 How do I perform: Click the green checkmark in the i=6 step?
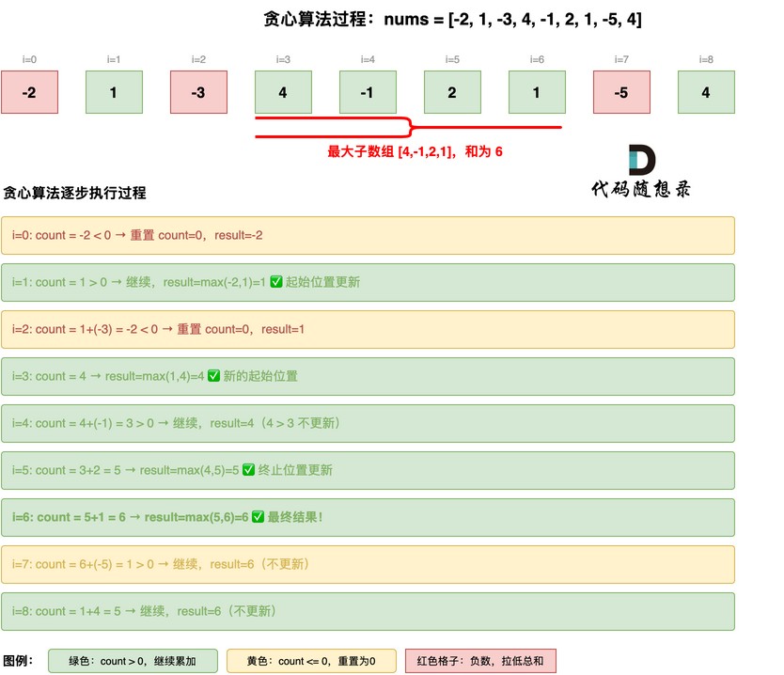pos(258,517)
